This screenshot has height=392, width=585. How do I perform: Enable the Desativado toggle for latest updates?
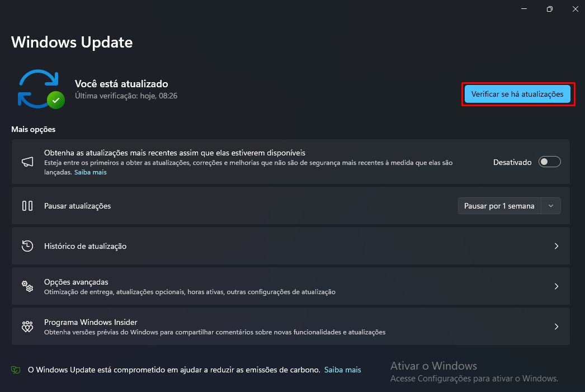pos(549,162)
